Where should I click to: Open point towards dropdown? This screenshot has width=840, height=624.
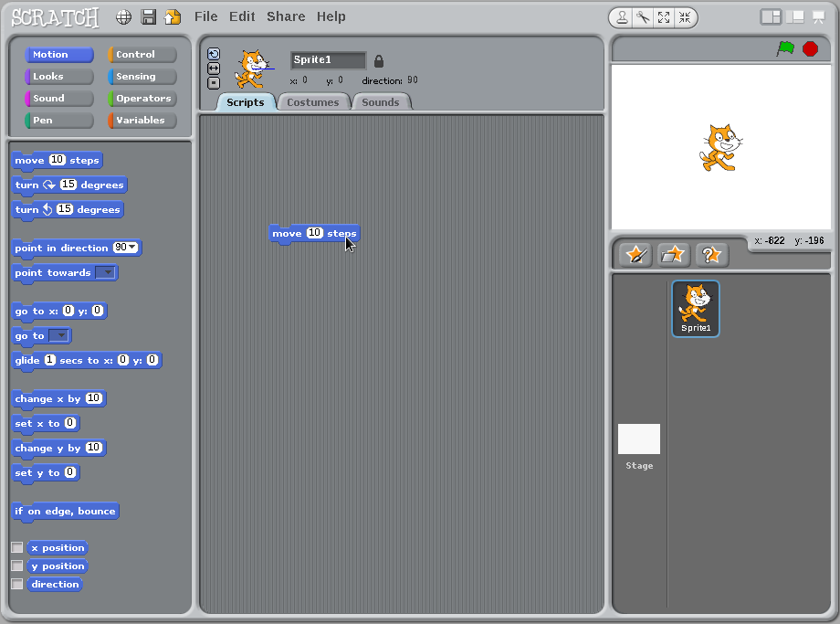(106, 272)
